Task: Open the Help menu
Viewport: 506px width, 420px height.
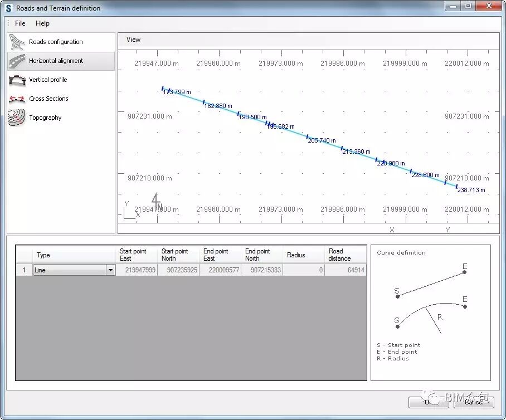Action: pyautogui.click(x=42, y=23)
